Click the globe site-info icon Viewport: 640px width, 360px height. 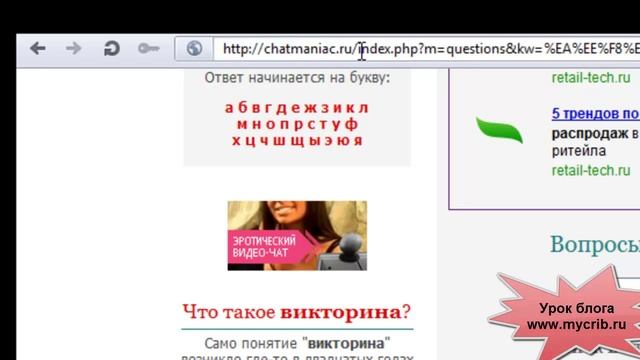(194, 49)
